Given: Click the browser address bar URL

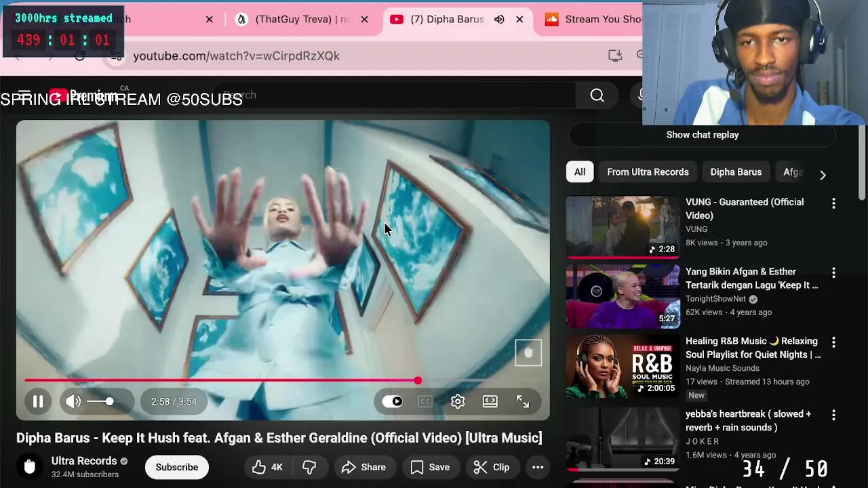Looking at the screenshot, I should pos(237,56).
